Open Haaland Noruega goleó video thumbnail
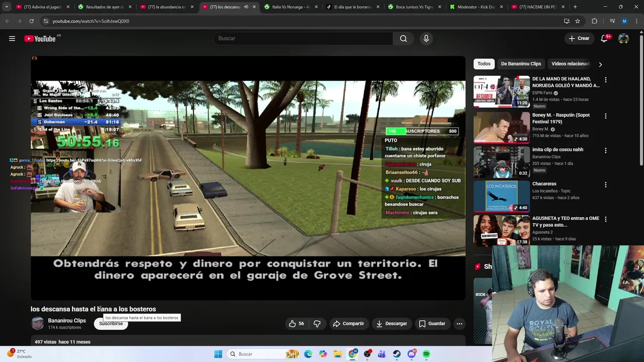This screenshot has height=362, width=644. (502, 92)
